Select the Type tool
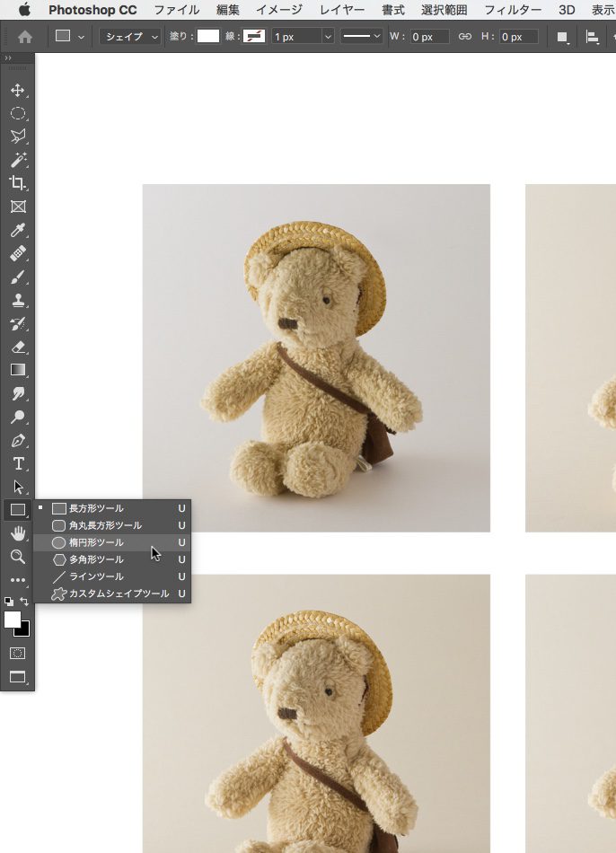 click(17, 463)
